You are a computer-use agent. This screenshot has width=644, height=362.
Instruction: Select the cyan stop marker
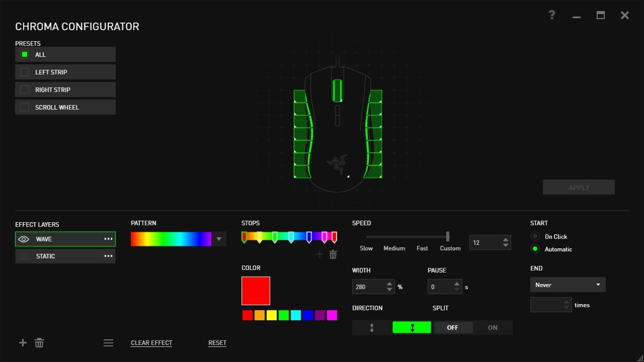pos(291,237)
